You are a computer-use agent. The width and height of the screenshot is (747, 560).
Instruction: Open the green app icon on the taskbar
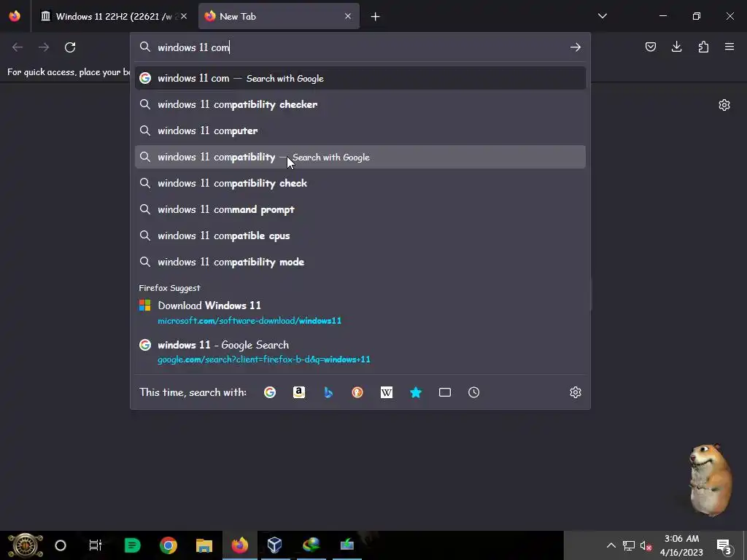(132, 545)
